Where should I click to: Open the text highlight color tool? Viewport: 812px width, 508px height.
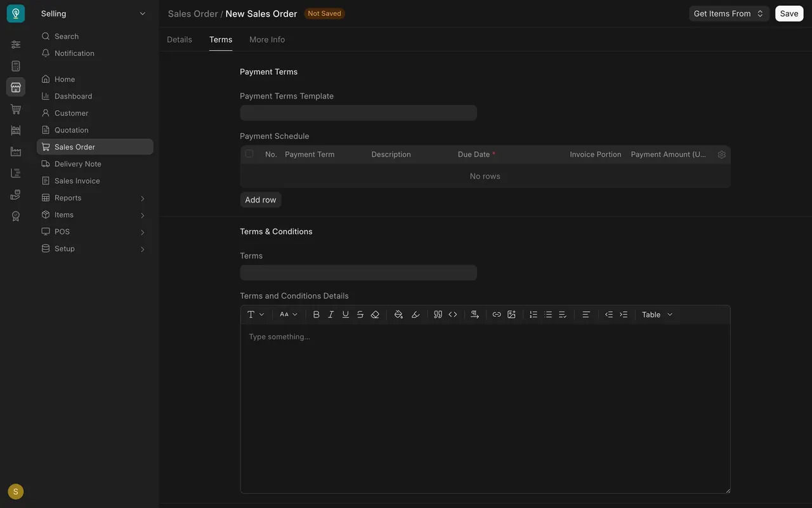point(416,314)
